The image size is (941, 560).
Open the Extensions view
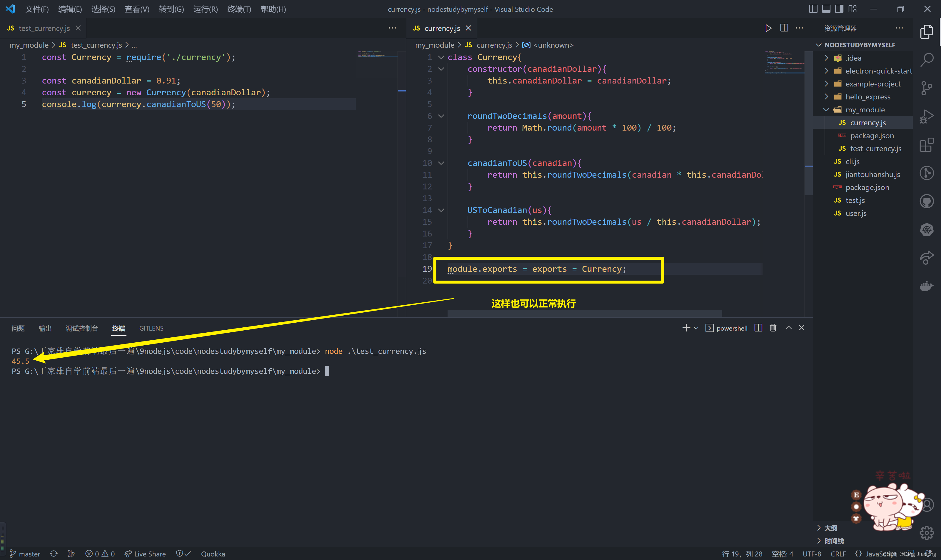(x=927, y=145)
